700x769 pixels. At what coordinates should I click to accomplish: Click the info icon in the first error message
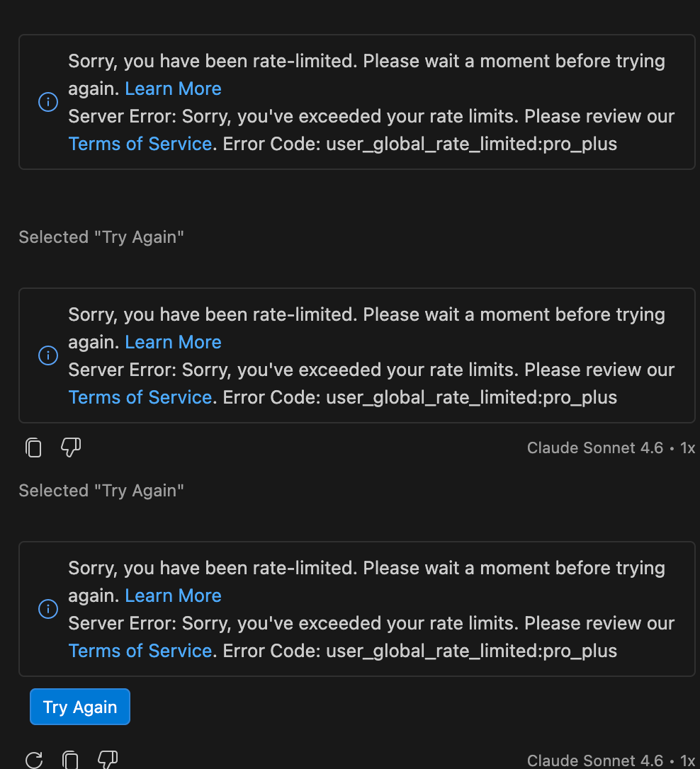pos(47,102)
